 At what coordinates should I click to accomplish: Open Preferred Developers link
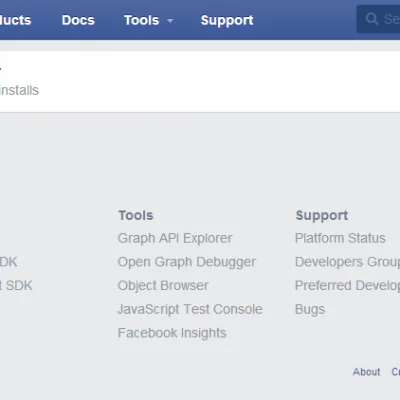coord(347,286)
